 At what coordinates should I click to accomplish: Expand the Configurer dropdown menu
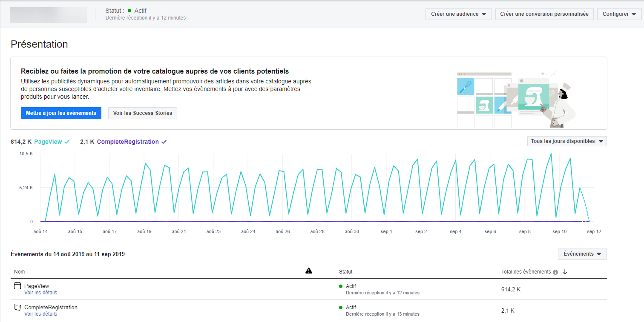619,14
